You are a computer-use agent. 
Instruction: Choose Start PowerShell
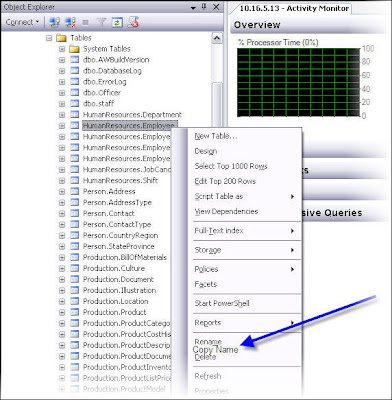tap(222, 304)
